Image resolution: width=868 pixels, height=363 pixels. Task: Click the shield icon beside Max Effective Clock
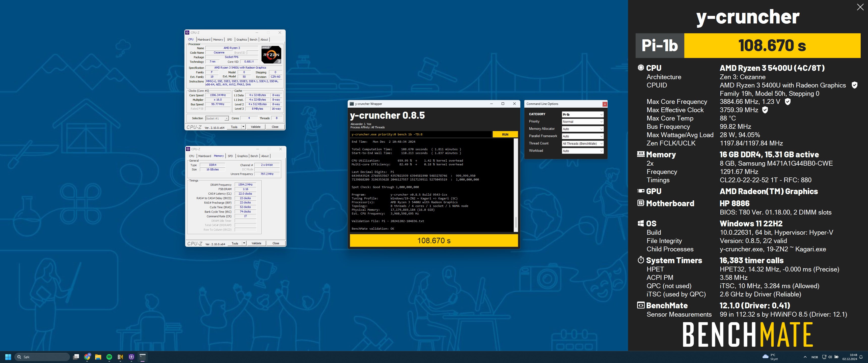765,110
